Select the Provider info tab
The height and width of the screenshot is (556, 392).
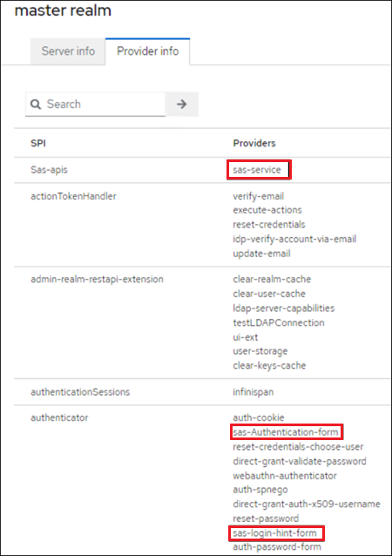(x=148, y=51)
